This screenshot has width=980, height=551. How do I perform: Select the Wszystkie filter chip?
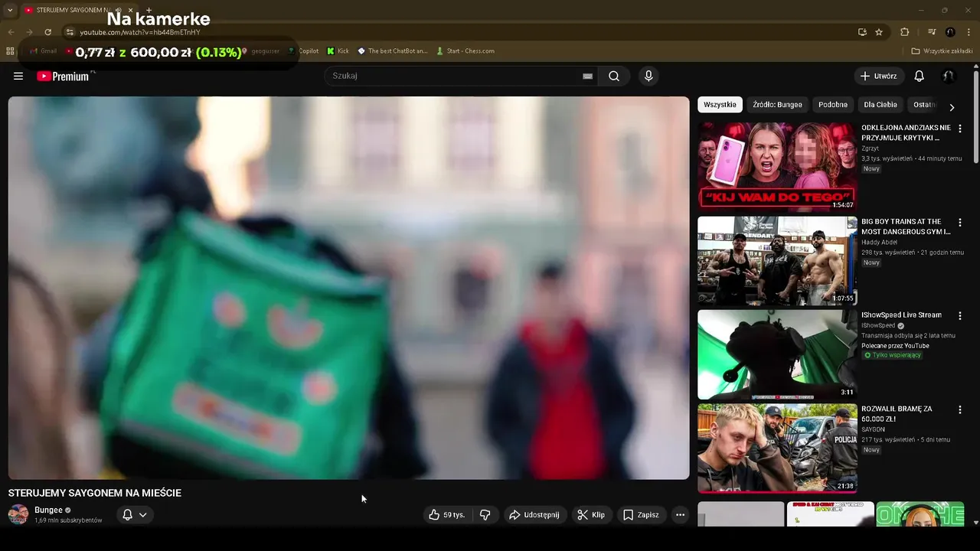coord(720,105)
